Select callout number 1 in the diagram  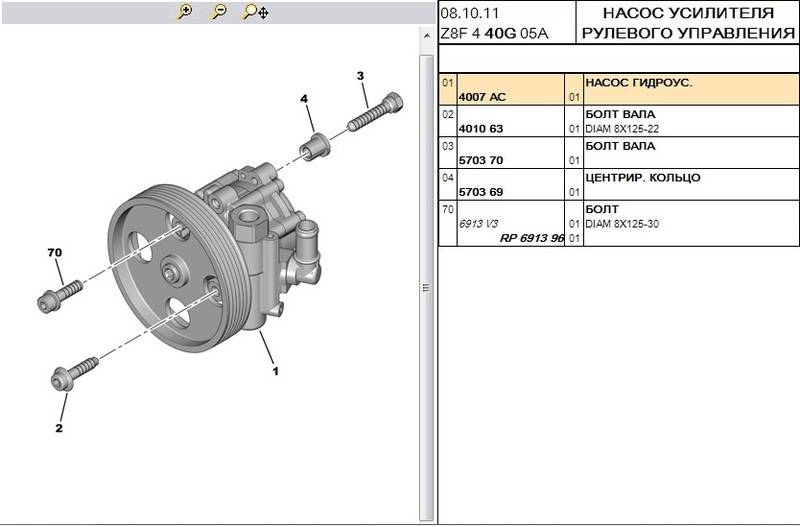pyautogui.click(x=275, y=370)
